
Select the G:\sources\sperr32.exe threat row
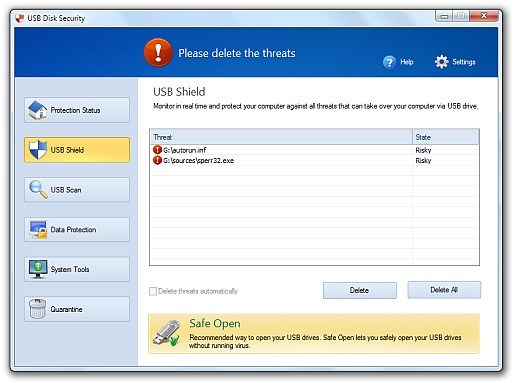(314, 160)
